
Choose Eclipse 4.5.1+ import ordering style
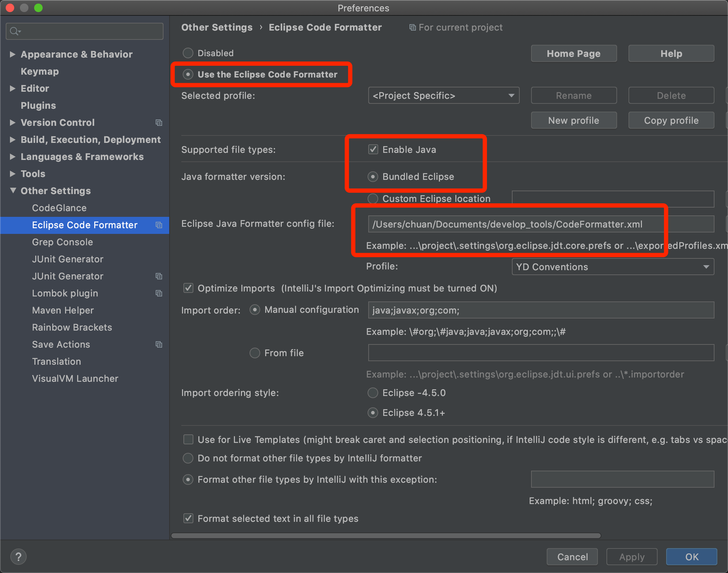pyautogui.click(x=373, y=413)
